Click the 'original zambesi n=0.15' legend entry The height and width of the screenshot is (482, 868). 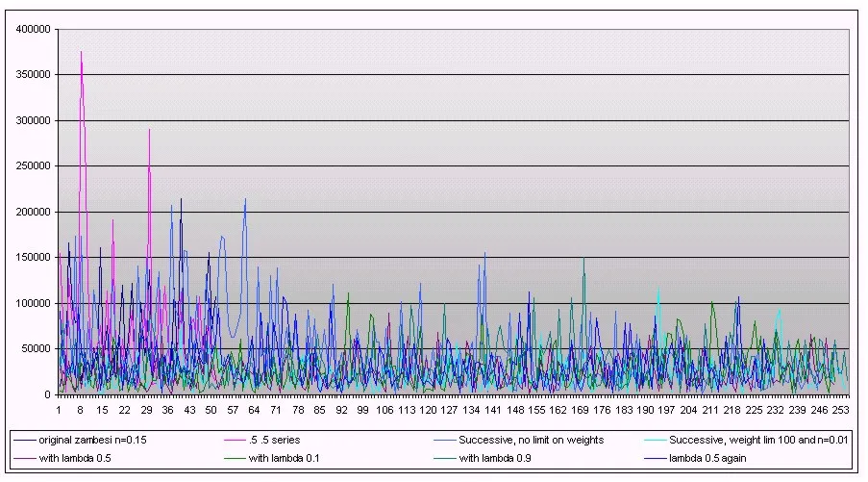(94, 441)
